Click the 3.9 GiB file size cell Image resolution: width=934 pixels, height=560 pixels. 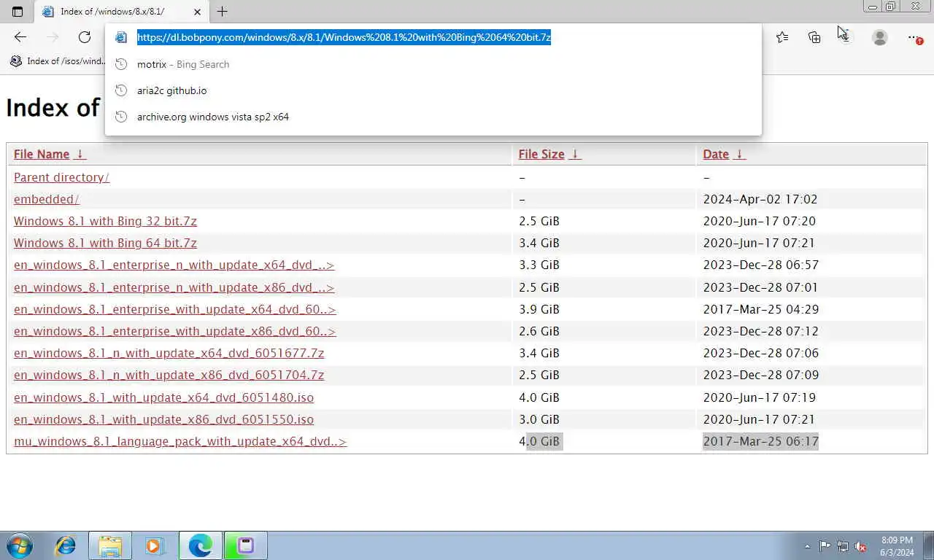tap(539, 309)
